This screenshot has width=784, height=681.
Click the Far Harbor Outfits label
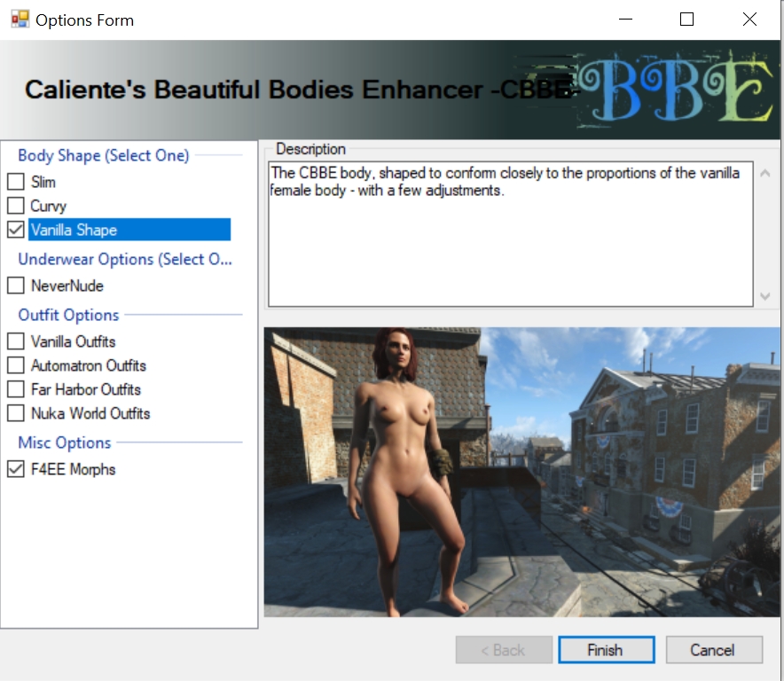click(85, 389)
